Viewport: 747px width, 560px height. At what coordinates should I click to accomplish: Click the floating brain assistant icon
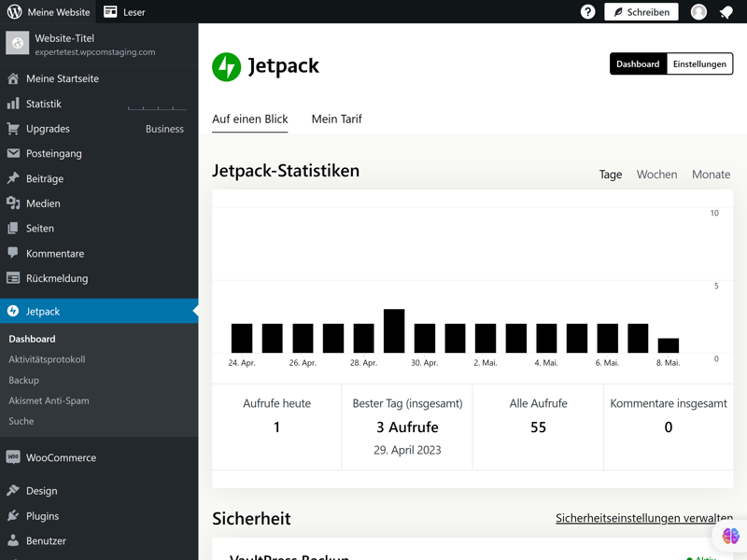click(730, 536)
